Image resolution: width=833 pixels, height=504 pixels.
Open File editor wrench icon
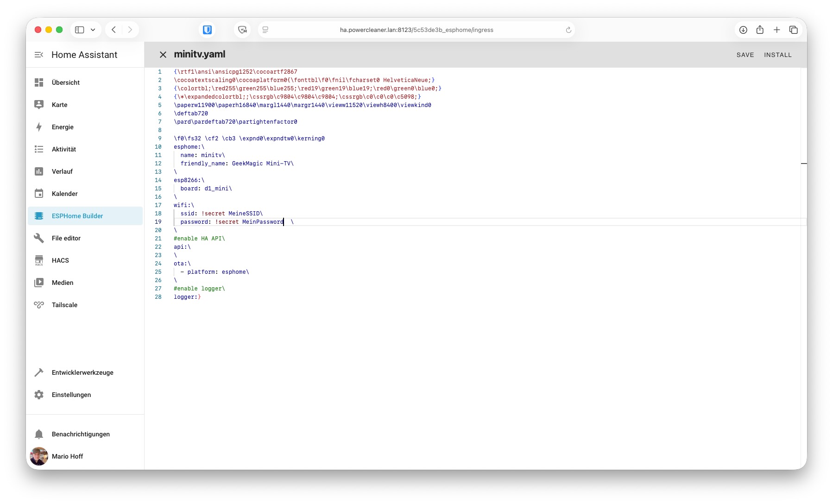click(x=39, y=238)
